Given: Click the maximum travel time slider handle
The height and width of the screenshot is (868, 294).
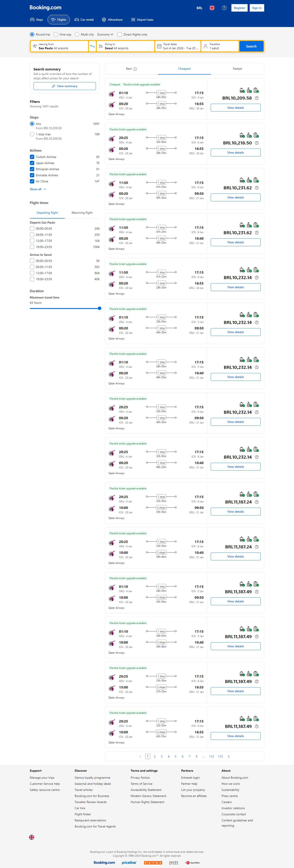Looking at the screenshot, I should pyautogui.click(x=99, y=308).
